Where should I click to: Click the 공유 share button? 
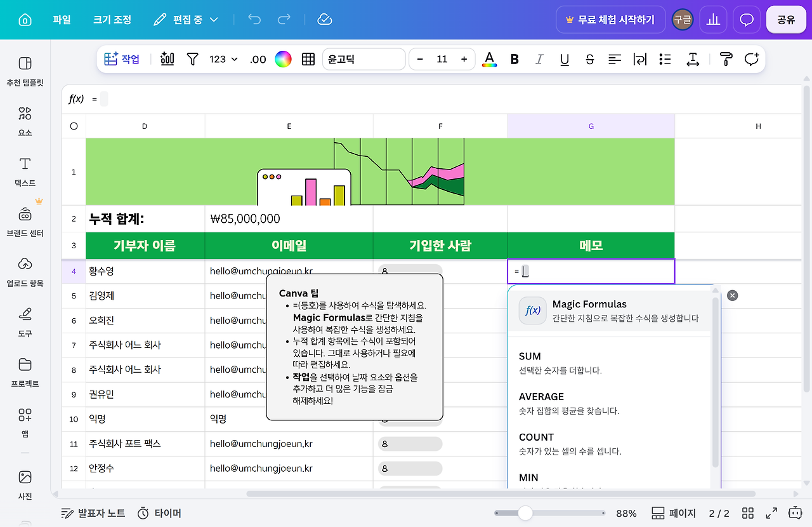coord(786,20)
